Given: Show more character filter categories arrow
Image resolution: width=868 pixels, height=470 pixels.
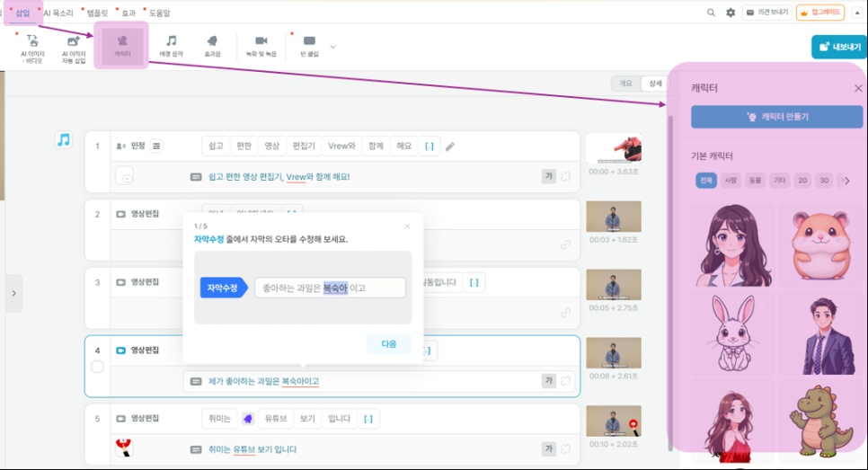Looking at the screenshot, I should [x=847, y=180].
